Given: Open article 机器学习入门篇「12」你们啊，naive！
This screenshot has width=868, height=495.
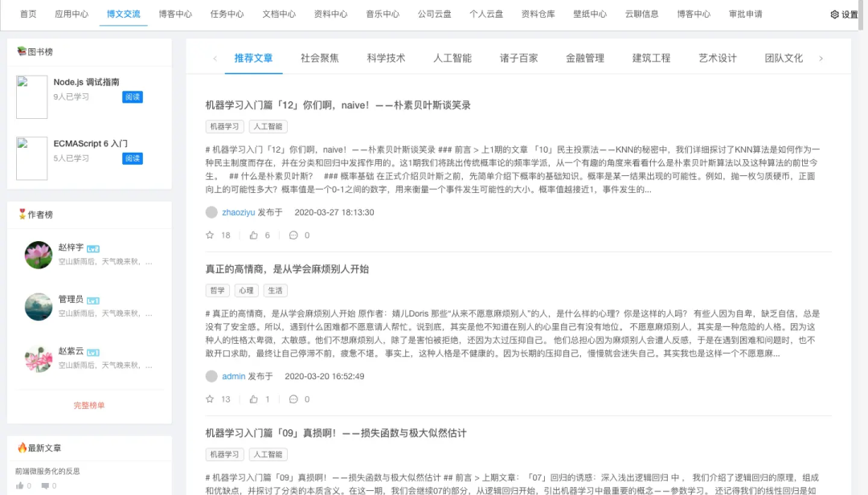Looking at the screenshot, I should [338, 105].
